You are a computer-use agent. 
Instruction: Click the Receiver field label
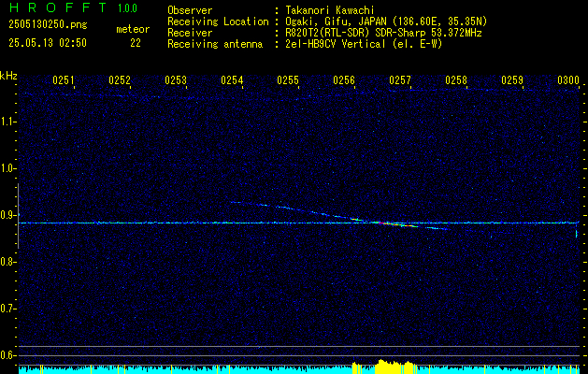190,33
